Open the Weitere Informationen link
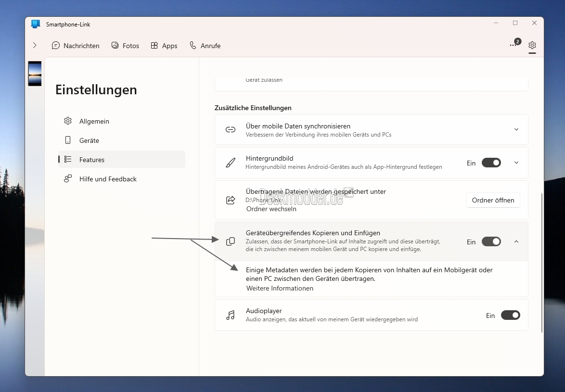565x392 pixels. pyautogui.click(x=280, y=288)
